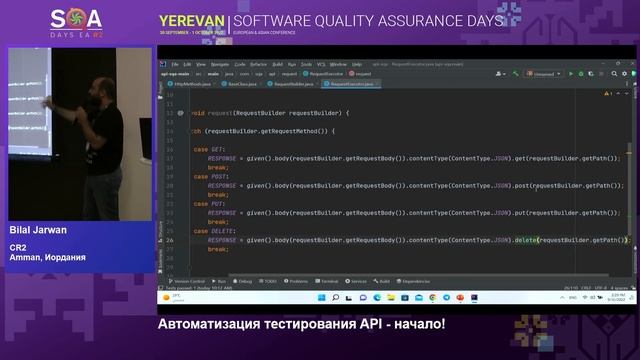The image size is (640, 360).
Task: Expand hidden system tray icons chevron
Action: coord(562,298)
